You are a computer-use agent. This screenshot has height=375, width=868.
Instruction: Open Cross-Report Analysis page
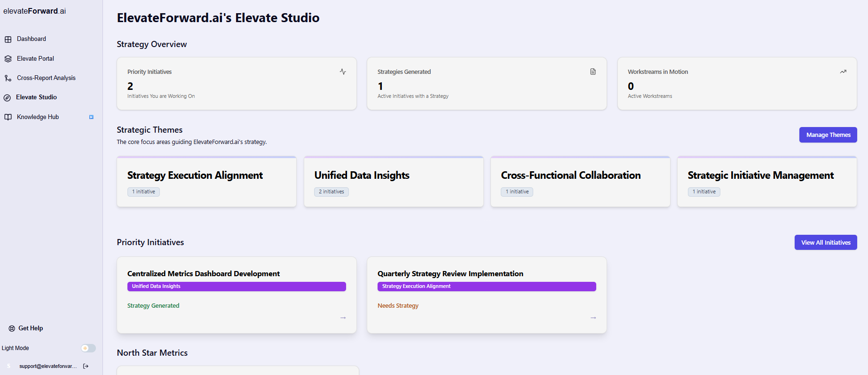click(46, 78)
